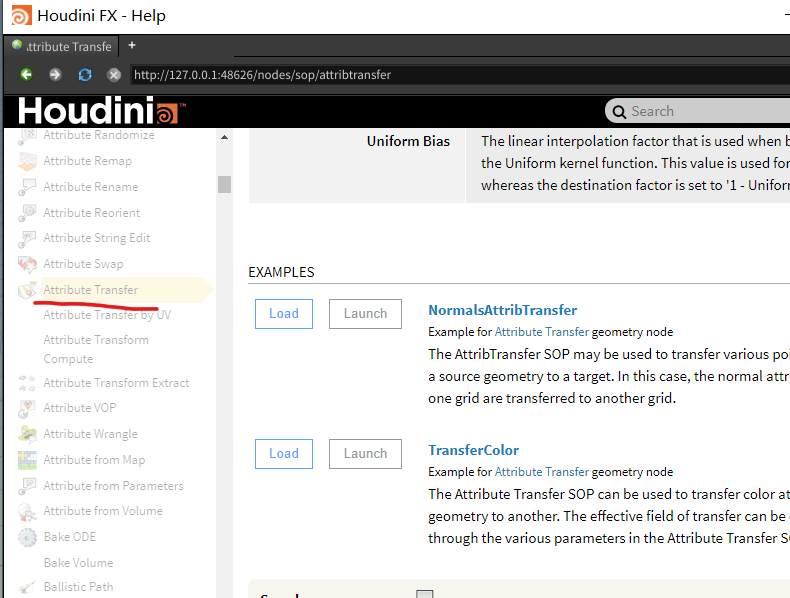The width and height of the screenshot is (790, 598).
Task: Load the NormalsAttribTransfer example
Action: [284, 314]
